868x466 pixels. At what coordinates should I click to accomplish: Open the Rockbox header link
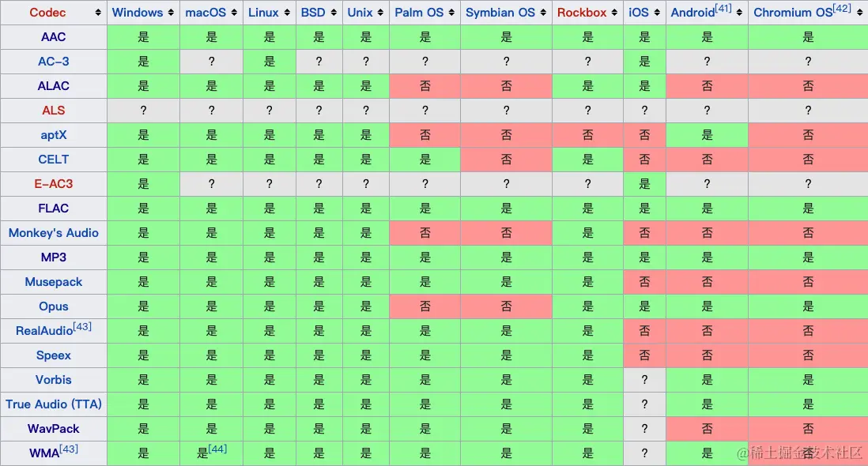[x=582, y=13]
